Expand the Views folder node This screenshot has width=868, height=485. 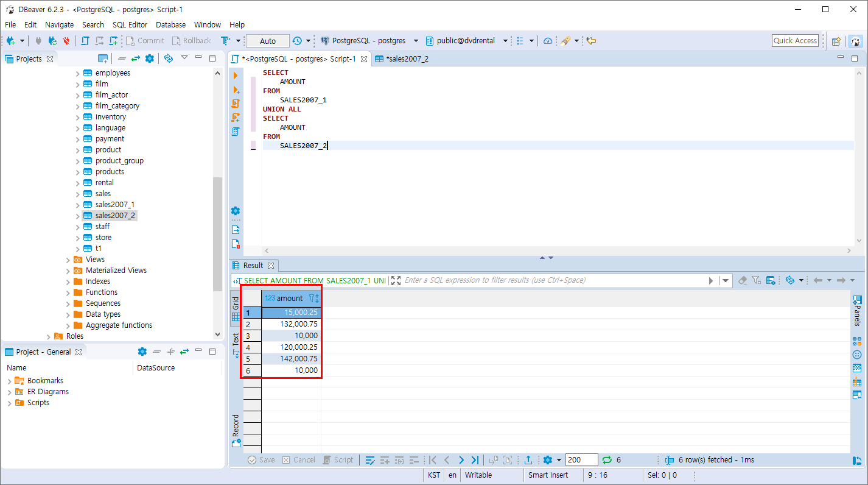click(x=68, y=260)
